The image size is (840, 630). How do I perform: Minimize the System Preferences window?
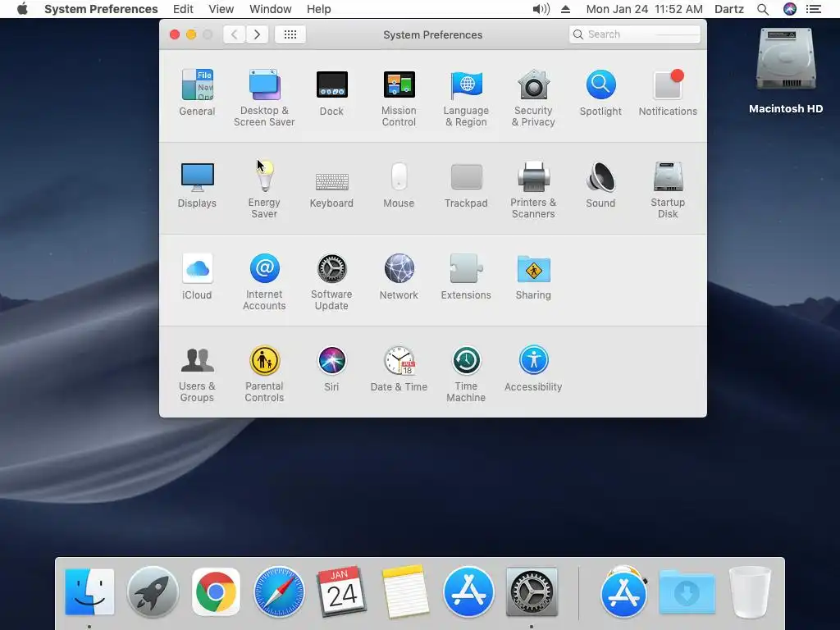pyautogui.click(x=191, y=34)
